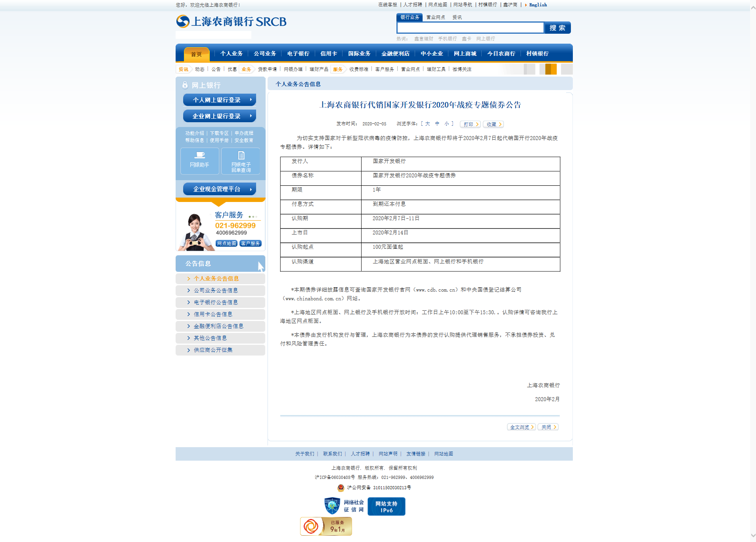Click the 网络社会征信网 shield badge
This screenshot has width=756, height=542.
[x=344, y=506]
